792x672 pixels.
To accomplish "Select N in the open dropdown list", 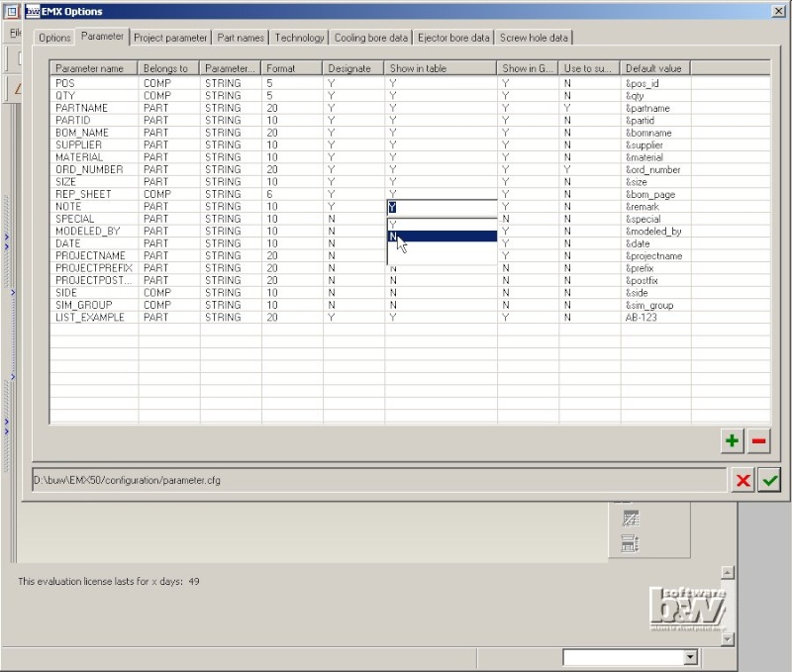I will [443, 237].
